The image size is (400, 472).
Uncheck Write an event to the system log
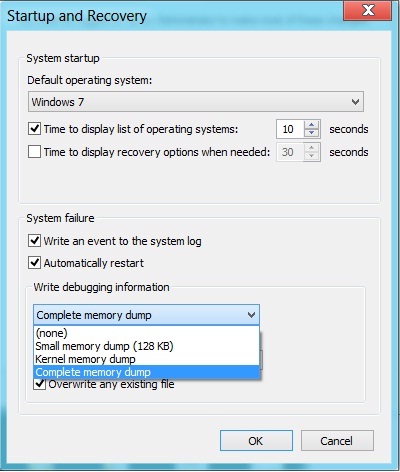[35, 241]
